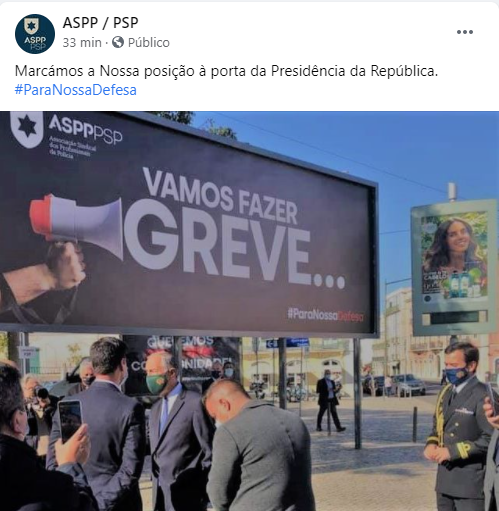Click the street advertisement with smiling woman

click(x=454, y=267)
